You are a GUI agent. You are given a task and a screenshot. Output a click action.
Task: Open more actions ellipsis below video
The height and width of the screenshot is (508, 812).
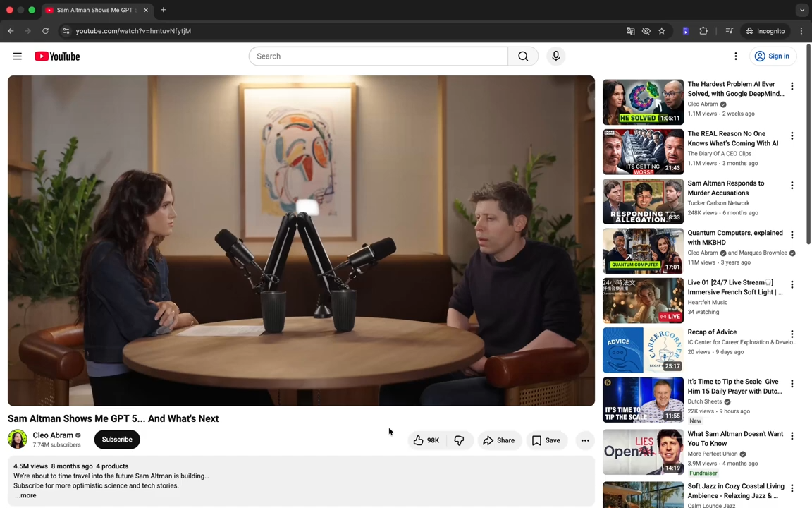[x=585, y=440]
